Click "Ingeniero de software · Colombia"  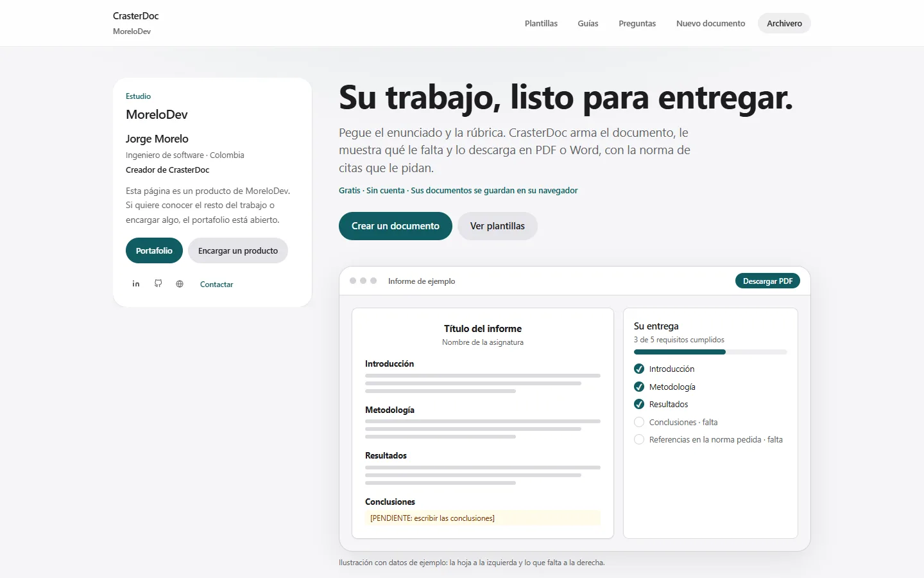point(185,155)
